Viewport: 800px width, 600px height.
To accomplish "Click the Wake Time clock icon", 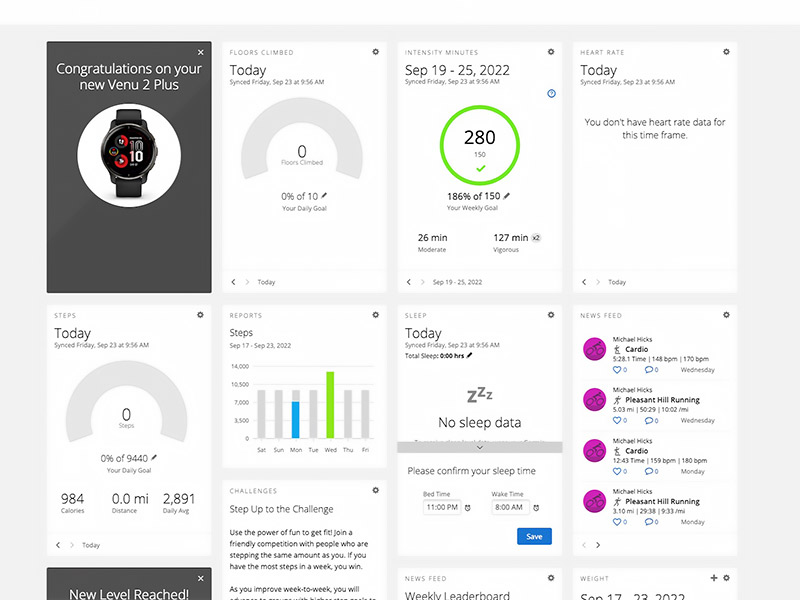I will pos(536,508).
